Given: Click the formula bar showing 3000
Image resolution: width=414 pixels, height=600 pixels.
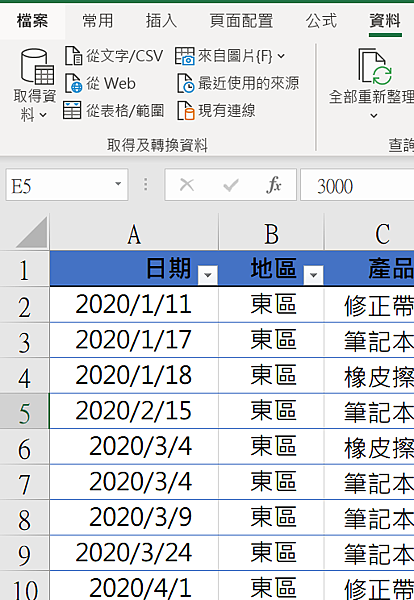Looking at the screenshot, I should pyautogui.click(x=357, y=185).
